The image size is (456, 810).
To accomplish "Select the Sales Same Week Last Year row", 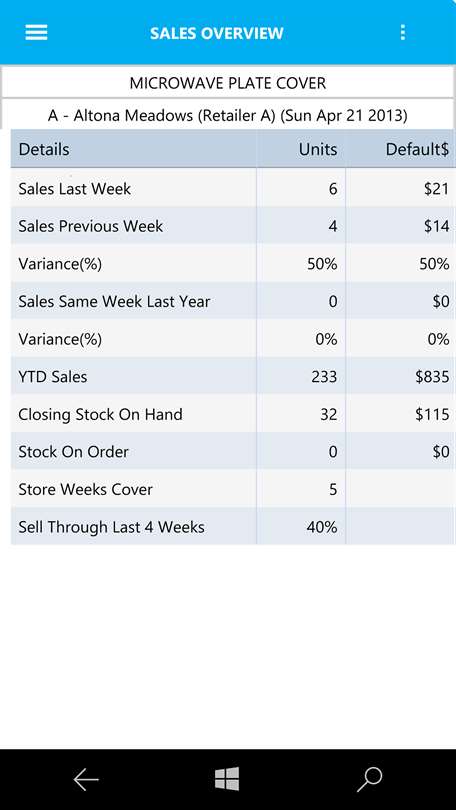I will click(x=233, y=301).
